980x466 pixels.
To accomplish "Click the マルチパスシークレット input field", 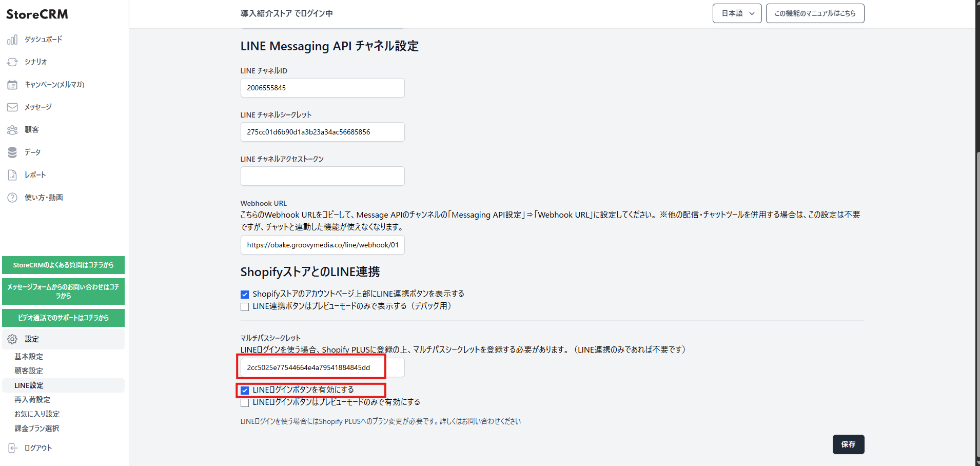I will [x=322, y=367].
